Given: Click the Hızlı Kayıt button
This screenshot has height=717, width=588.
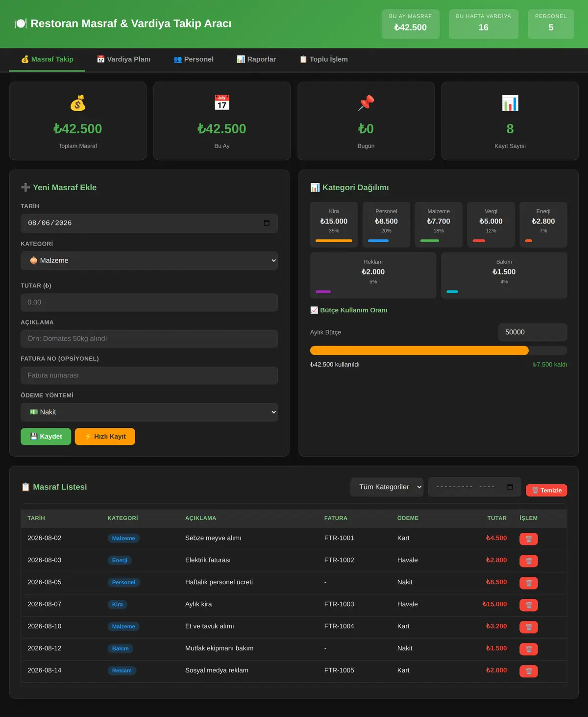Looking at the screenshot, I should (x=105, y=437).
